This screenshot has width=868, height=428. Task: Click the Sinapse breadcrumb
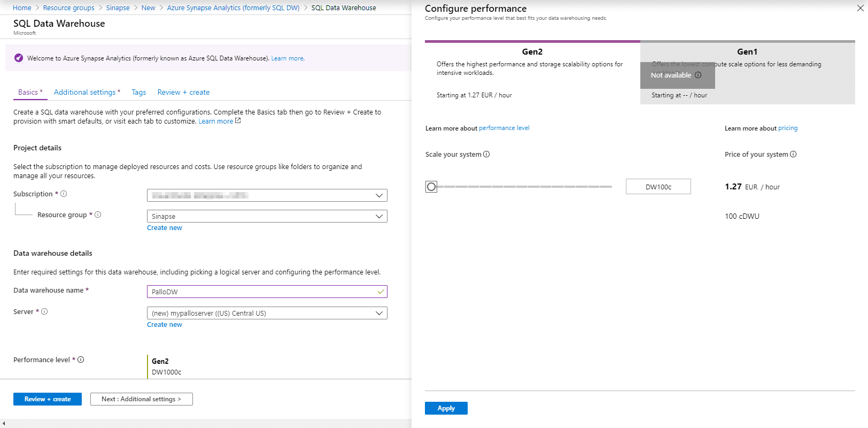[x=118, y=7]
